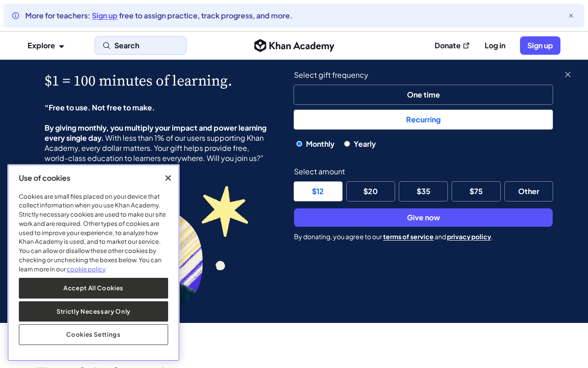Image resolution: width=588 pixels, height=368 pixels.
Task: Choose Recurring gift frequency
Action: [x=423, y=120]
